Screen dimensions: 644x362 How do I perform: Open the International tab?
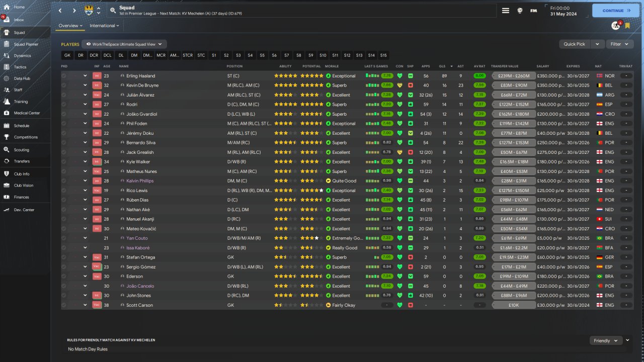coord(105,26)
